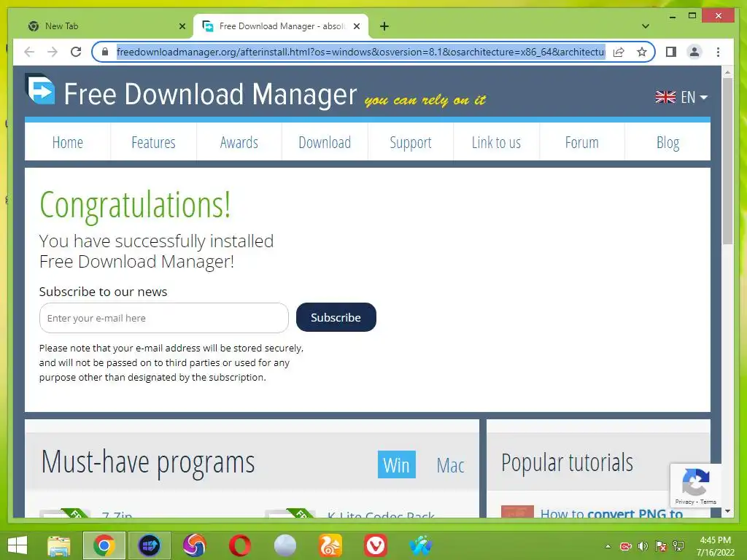Select the Mac programs tab
The image size is (747, 560).
[x=450, y=465]
